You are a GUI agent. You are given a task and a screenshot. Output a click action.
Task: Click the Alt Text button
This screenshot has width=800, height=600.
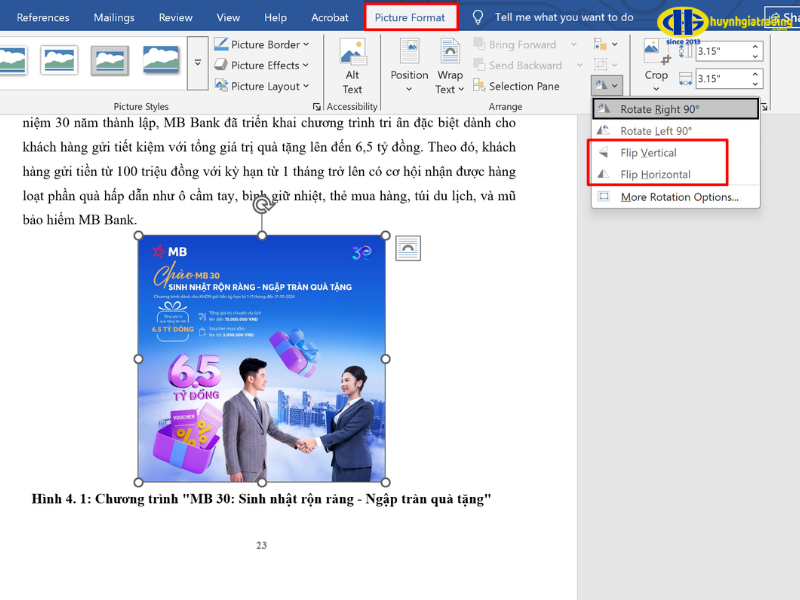[352, 67]
